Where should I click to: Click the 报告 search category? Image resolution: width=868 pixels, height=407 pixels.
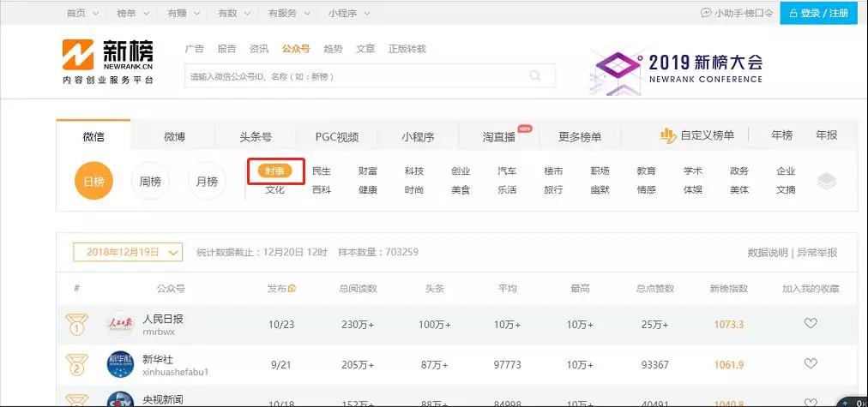(227, 49)
